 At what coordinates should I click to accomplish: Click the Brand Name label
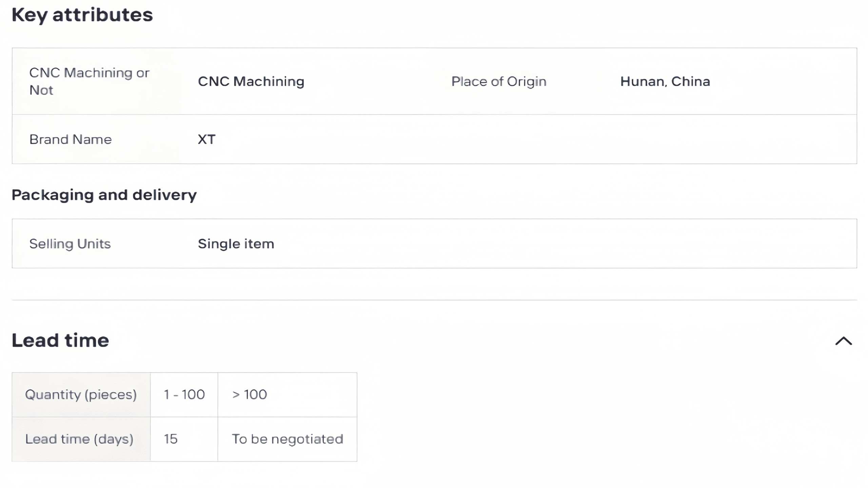[x=71, y=139]
